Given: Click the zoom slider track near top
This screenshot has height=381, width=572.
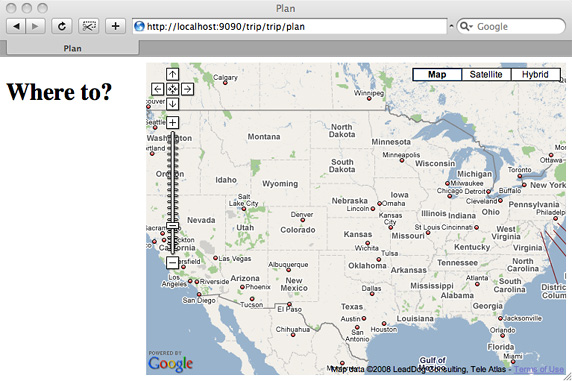Looking at the screenshot, I should pyautogui.click(x=173, y=139).
